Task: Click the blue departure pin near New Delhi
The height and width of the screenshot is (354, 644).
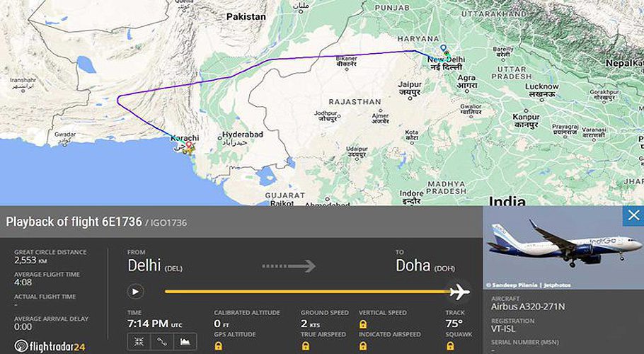Action: point(443,48)
